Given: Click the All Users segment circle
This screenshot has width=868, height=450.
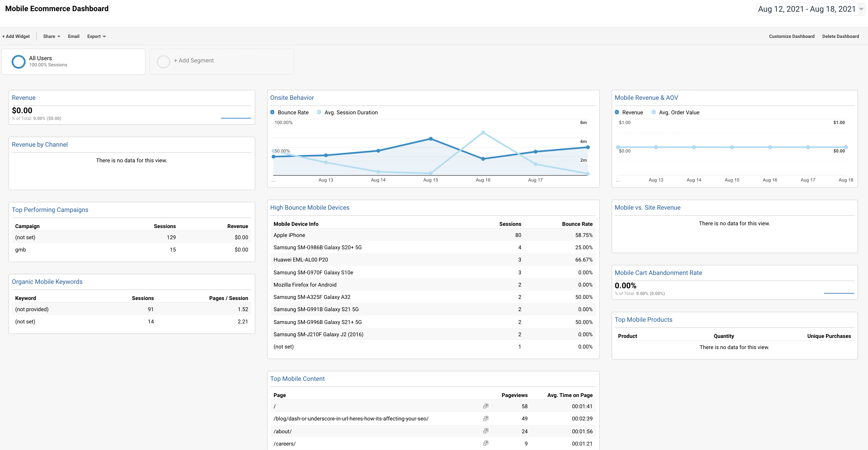Looking at the screenshot, I should (x=18, y=61).
